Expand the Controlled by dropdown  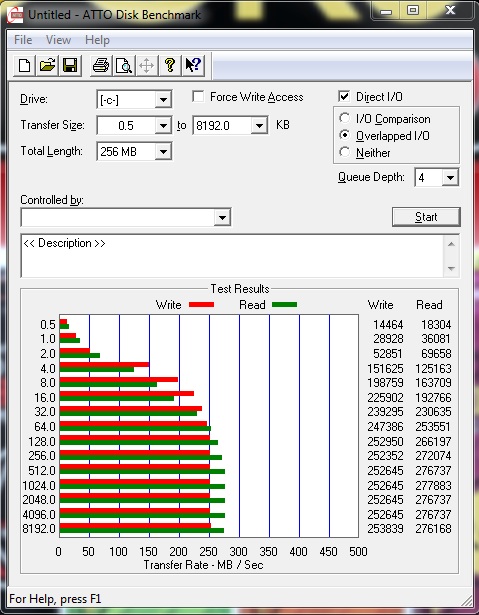222,217
